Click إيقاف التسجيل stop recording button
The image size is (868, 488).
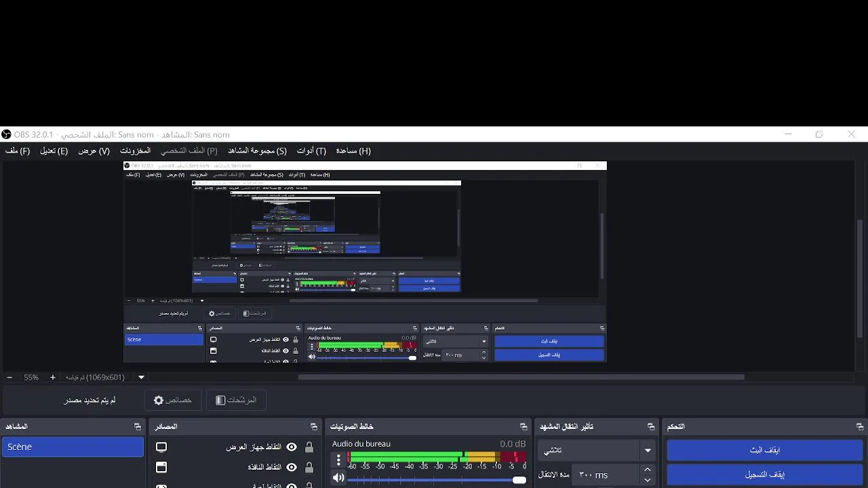coord(764,474)
